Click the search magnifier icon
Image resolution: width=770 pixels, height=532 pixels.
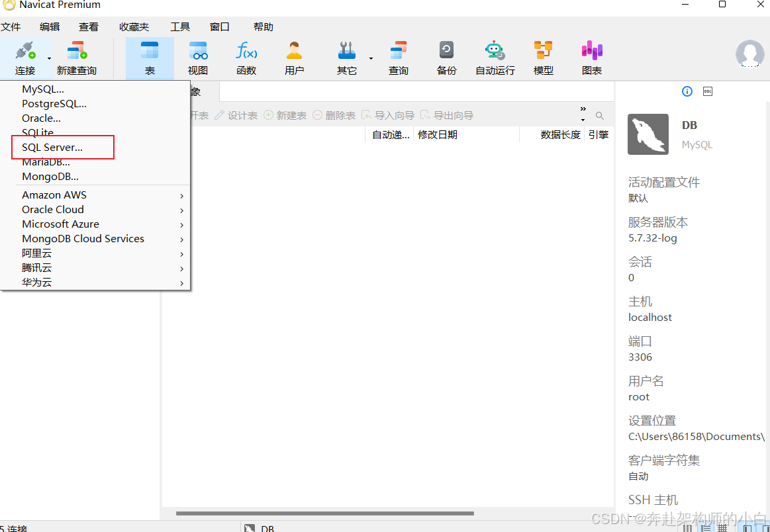click(600, 116)
